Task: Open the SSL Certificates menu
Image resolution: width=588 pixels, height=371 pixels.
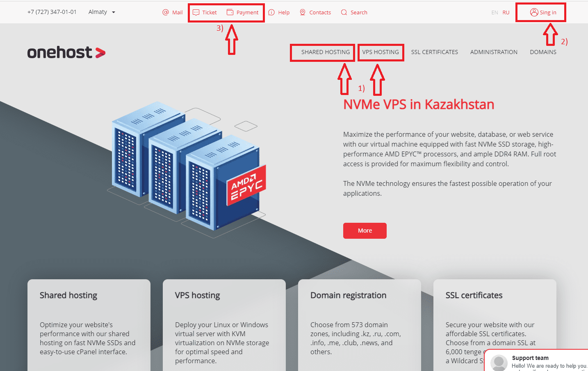Action: click(435, 52)
